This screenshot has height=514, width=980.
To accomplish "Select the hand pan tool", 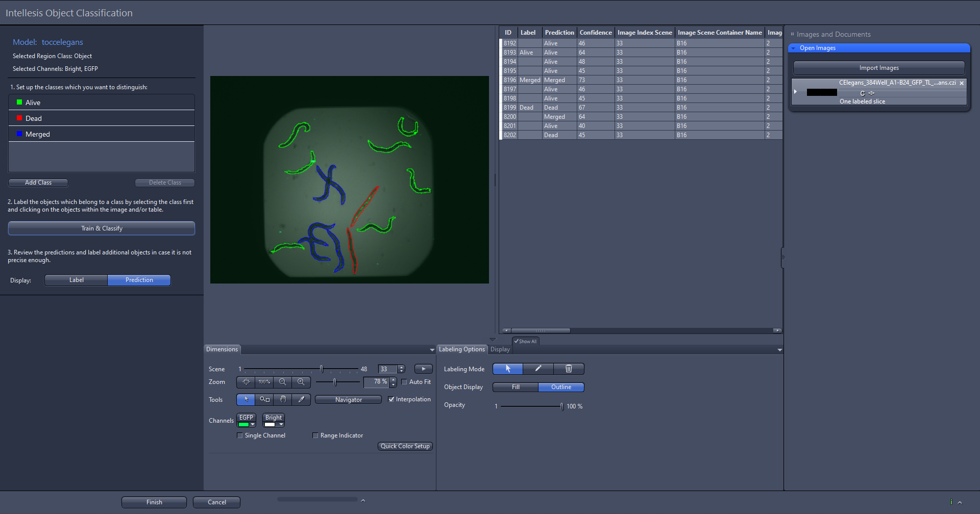I will click(283, 400).
